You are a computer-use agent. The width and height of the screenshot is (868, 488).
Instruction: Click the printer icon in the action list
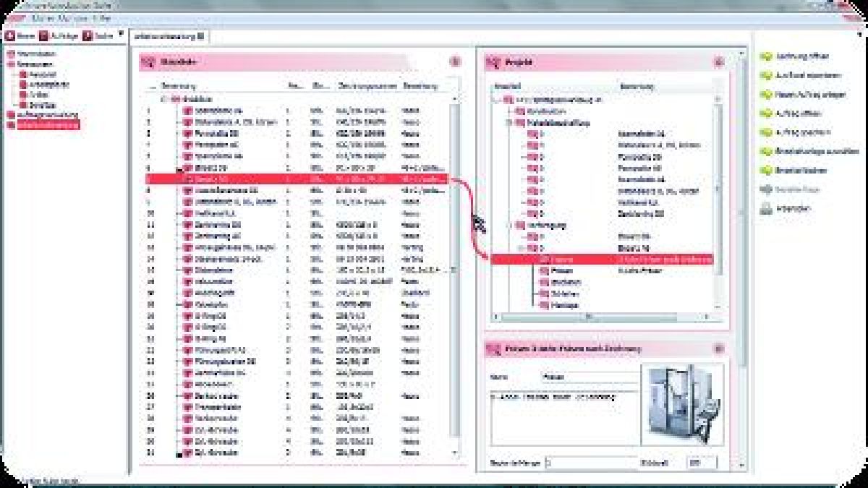766,209
